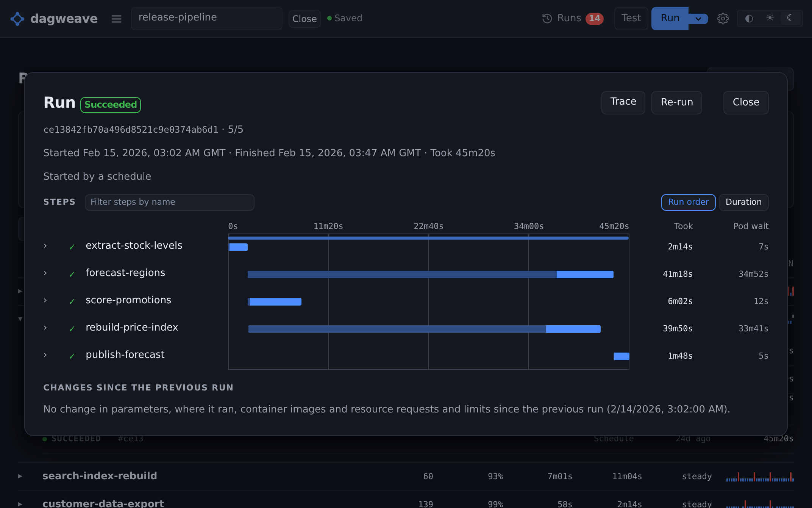Click the overall run duration bar
This screenshot has height=508, width=812.
tap(428, 238)
